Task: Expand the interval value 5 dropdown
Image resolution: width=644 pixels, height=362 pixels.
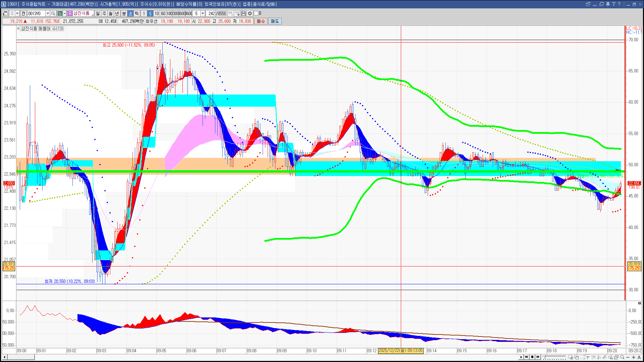Action: pos(203,13)
